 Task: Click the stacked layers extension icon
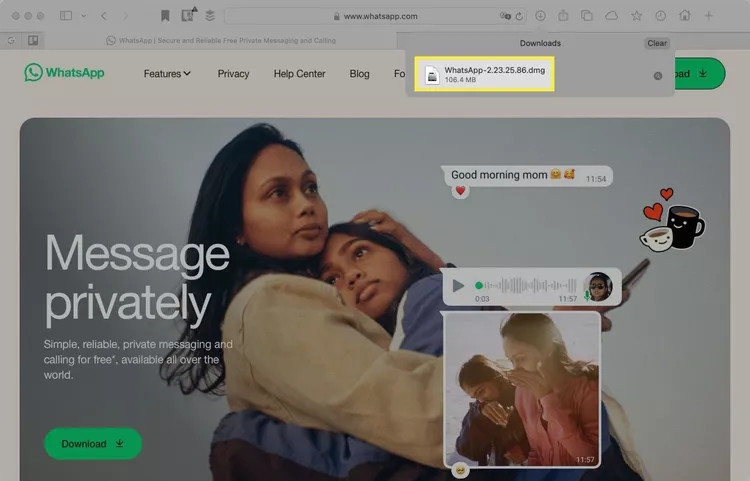click(x=210, y=16)
